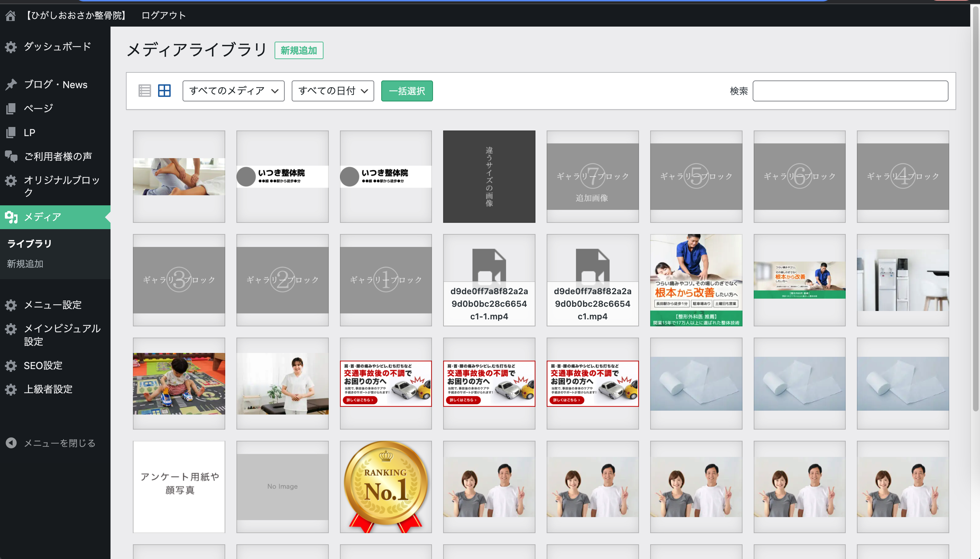980x559 pixels.
Task: Click the SEO設定 gear icon
Action: (x=11, y=366)
